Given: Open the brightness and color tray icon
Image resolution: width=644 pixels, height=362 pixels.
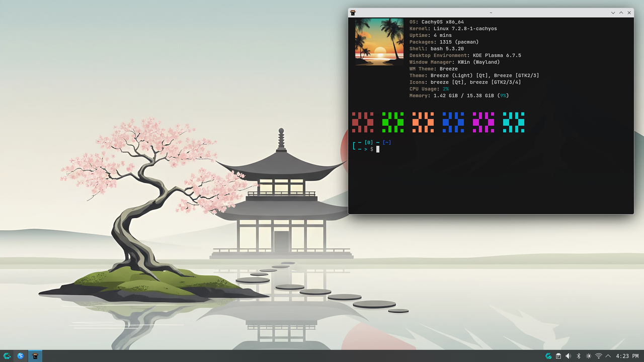Looking at the screenshot, I should pyautogui.click(x=589, y=356).
